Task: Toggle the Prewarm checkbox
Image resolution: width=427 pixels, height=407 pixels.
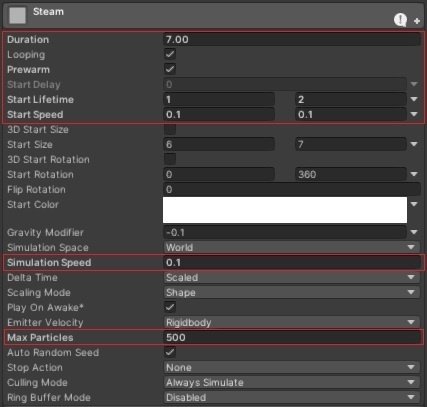Action: coord(170,69)
